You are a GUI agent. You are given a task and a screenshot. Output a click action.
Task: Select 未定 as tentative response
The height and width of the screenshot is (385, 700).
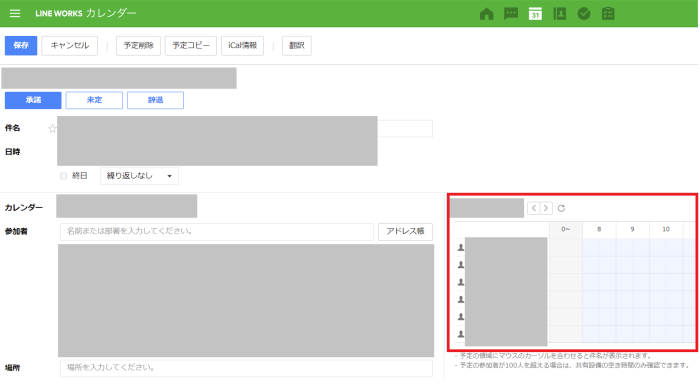94,100
